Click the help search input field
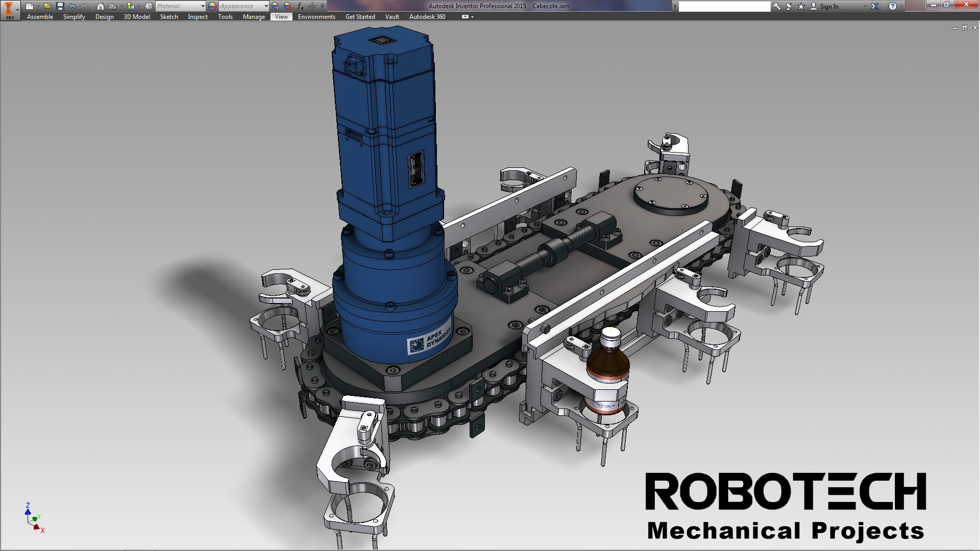The image size is (980, 551). pyautogui.click(x=724, y=6)
